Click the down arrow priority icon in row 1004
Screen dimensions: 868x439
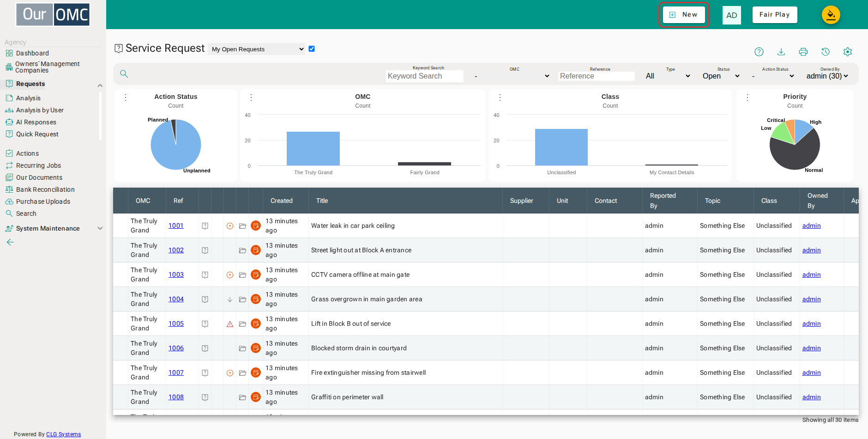click(230, 299)
